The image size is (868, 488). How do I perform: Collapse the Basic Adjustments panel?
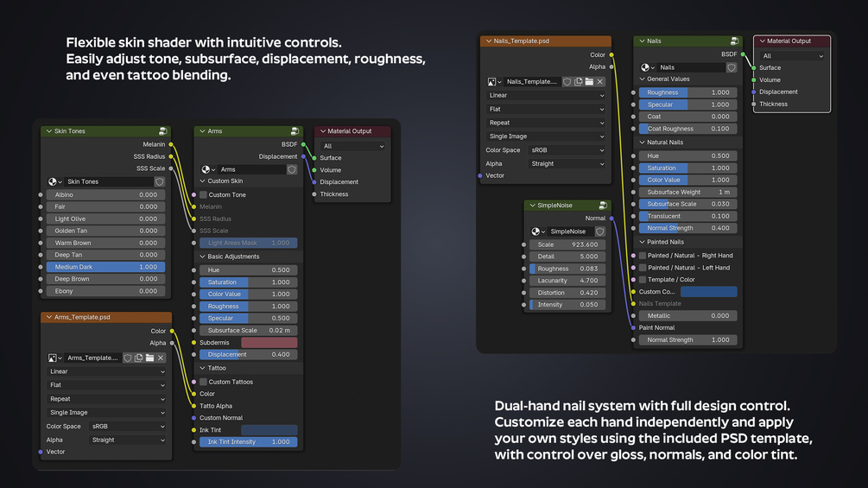tap(203, 257)
